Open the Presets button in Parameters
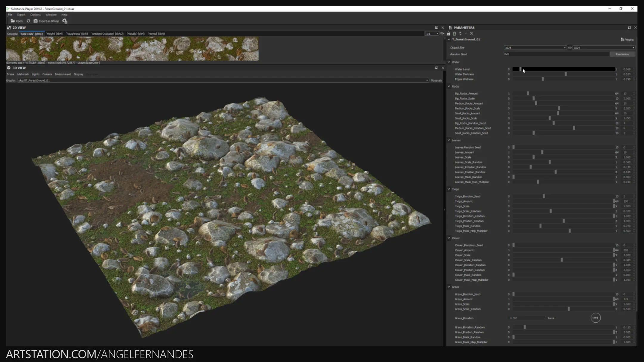This screenshot has width=644, height=362. pos(627,40)
